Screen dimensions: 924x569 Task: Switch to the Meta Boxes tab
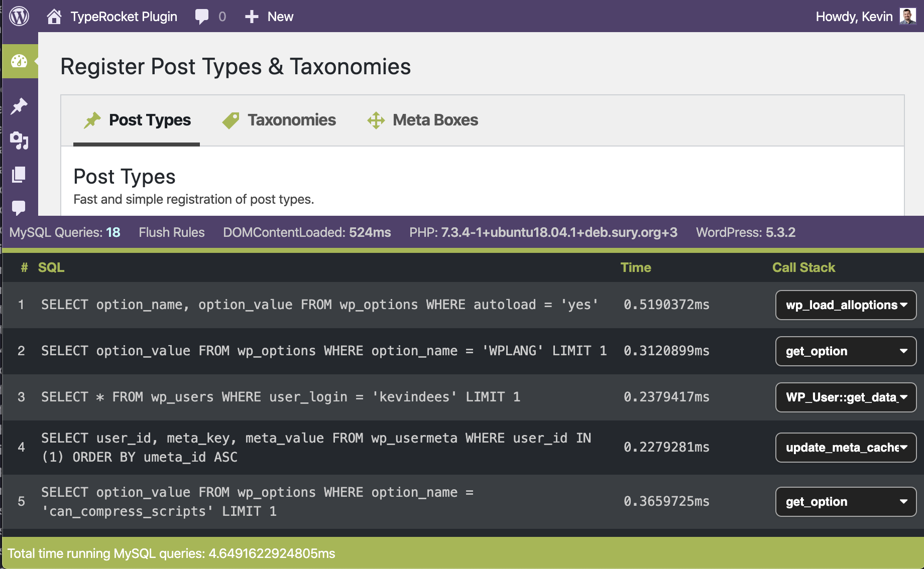[x=422, y=120]
